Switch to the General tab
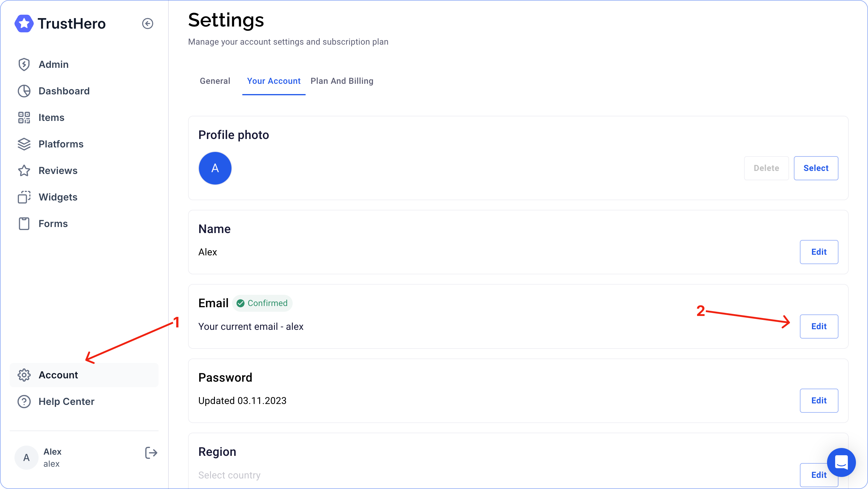This screenshot has width=868, height=489. (215, 81)
